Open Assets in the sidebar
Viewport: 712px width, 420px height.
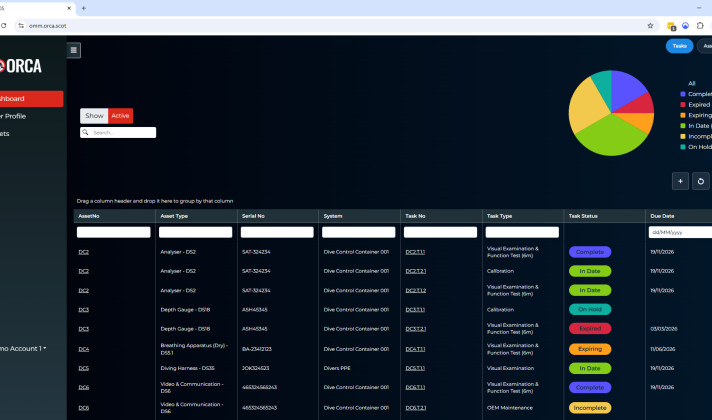coord(5,133)
